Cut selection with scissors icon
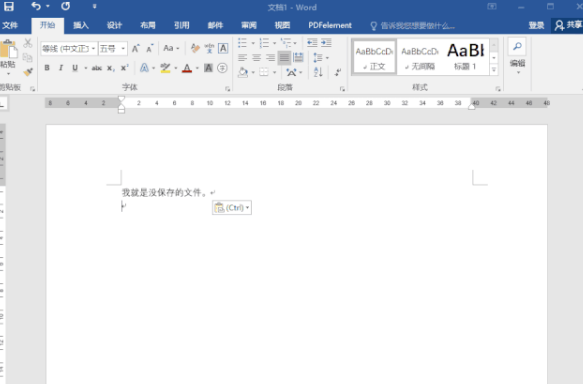583x384 pixels. 28,43
